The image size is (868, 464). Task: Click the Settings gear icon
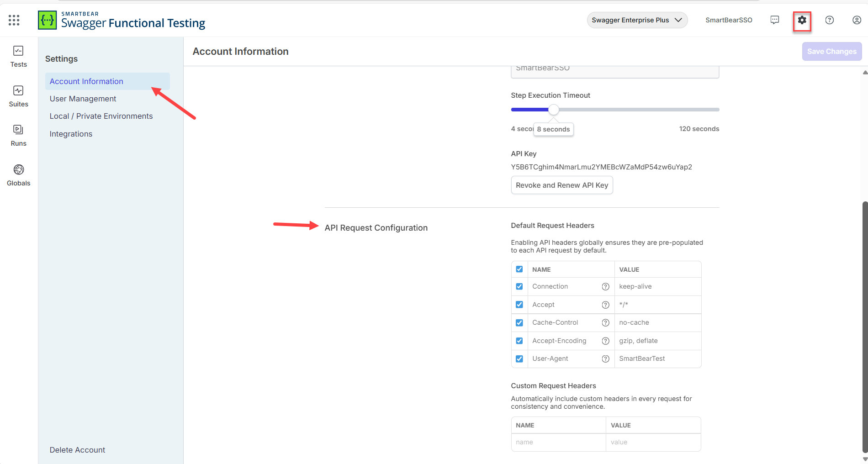coord(802,20)
